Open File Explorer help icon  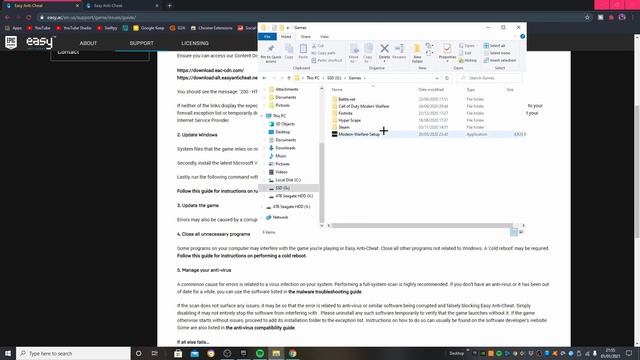[x=522, y=37]
